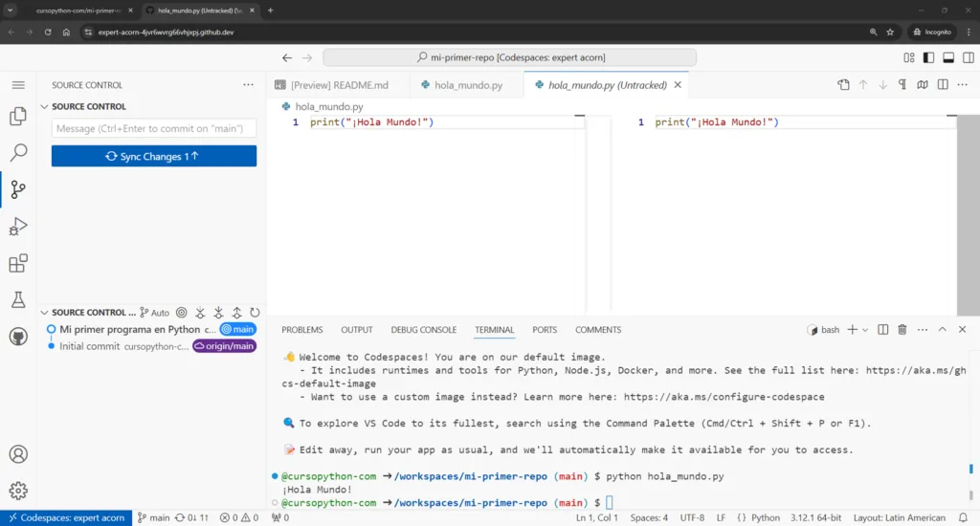
Task: Go to current history item target icon
Action: (x=181, y=313)
